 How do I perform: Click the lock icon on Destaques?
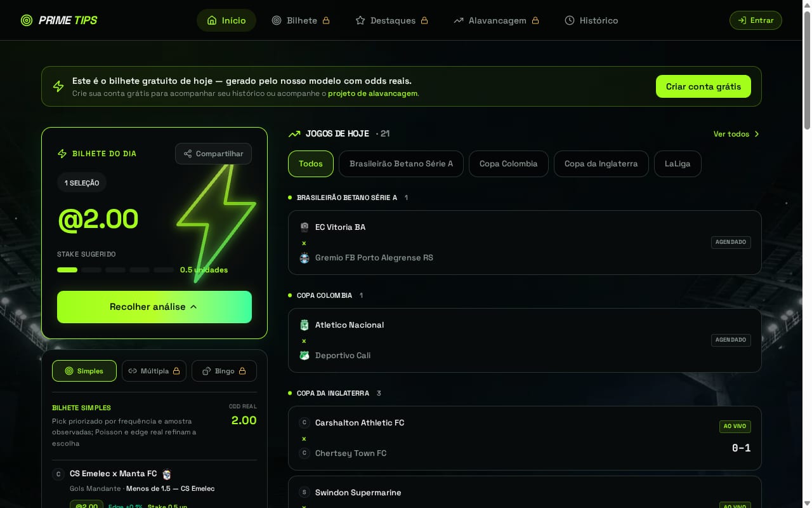click(424, 20)
